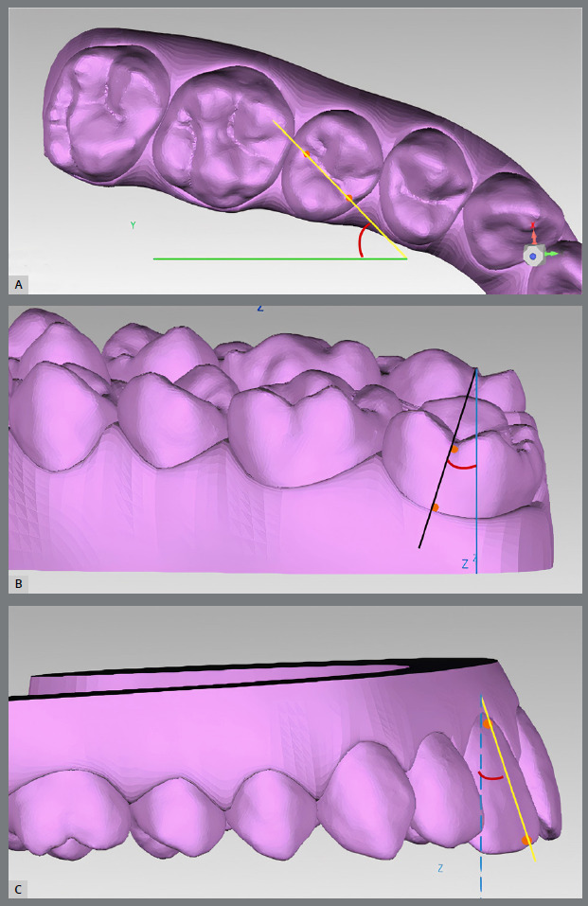
Task: Click the Z axis label in panel B
Action: click(x=465, y=563)
